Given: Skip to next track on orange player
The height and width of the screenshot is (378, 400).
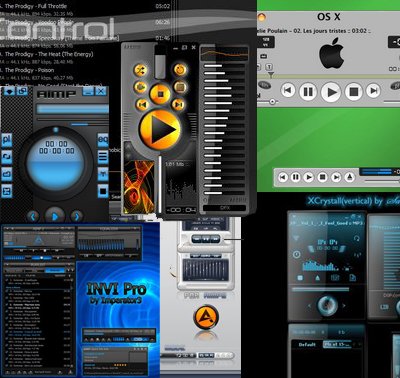Looking at the screenshot, I should [178, 104].
